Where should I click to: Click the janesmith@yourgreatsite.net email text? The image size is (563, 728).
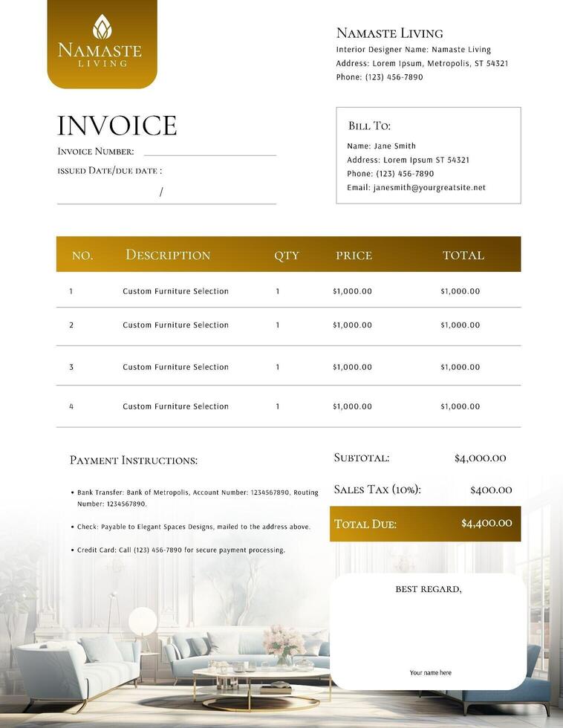pos(429,187)
